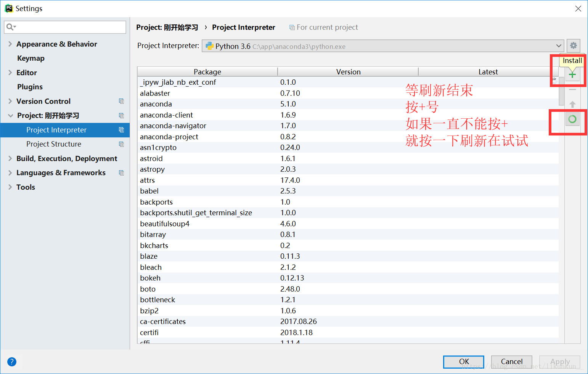The height and width of the screenshot is (374, 588).
Task: Select the bitarray package row
Action: 348,234
